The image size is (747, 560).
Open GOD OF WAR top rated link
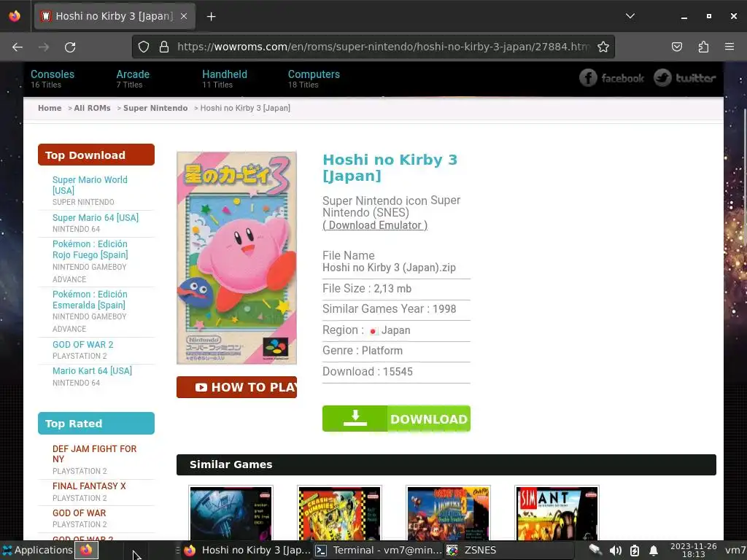(x=79, y=513)
